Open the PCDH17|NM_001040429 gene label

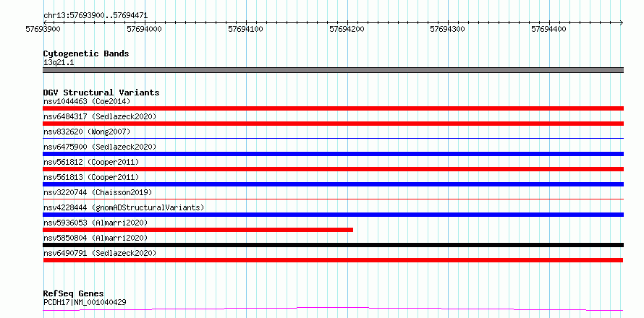tap(85, 303)
